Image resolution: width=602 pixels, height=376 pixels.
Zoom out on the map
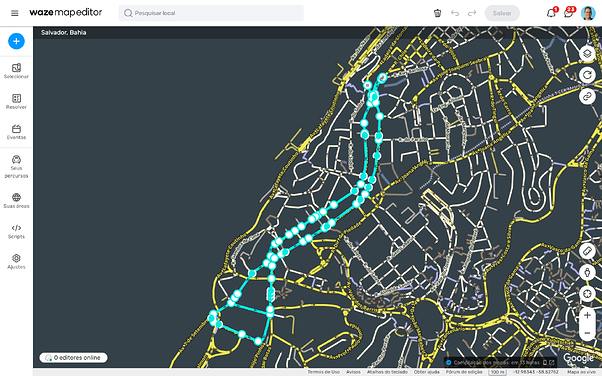(587, 333)
